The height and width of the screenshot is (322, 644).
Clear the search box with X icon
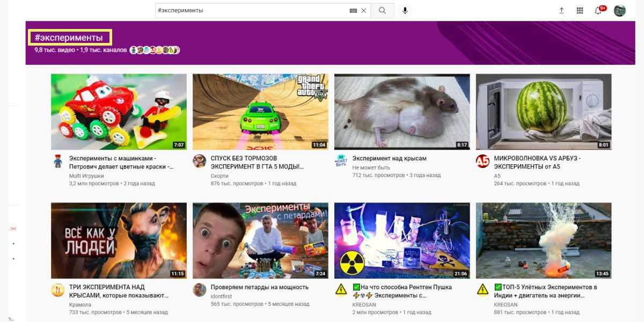click(x=363, y=10)
